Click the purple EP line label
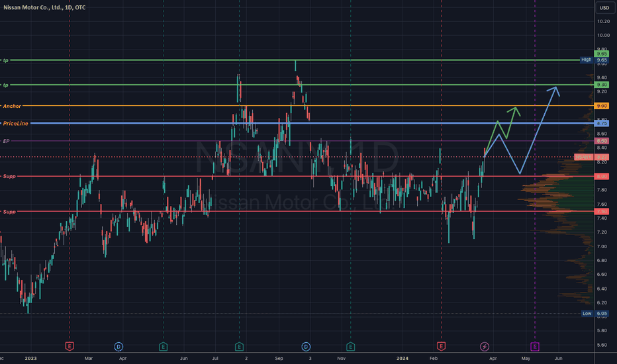Screen dimensions: 617x364 click(x=6, y=141)
